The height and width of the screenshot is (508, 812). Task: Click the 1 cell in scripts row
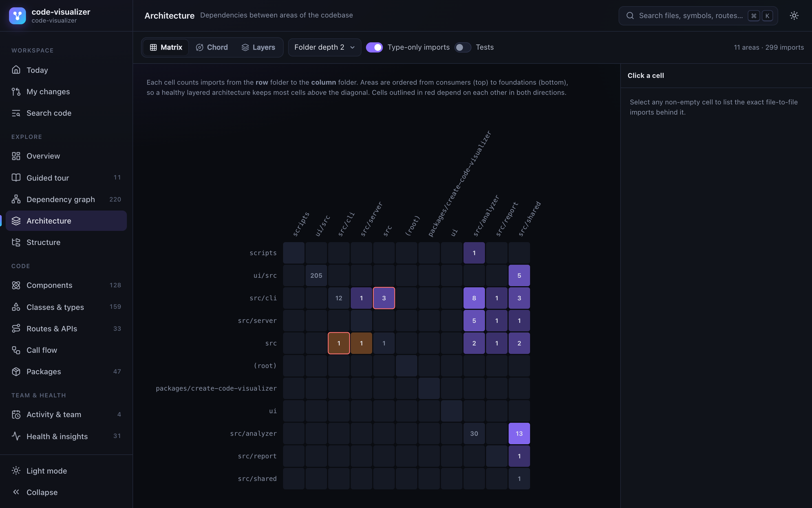point(474,253)
